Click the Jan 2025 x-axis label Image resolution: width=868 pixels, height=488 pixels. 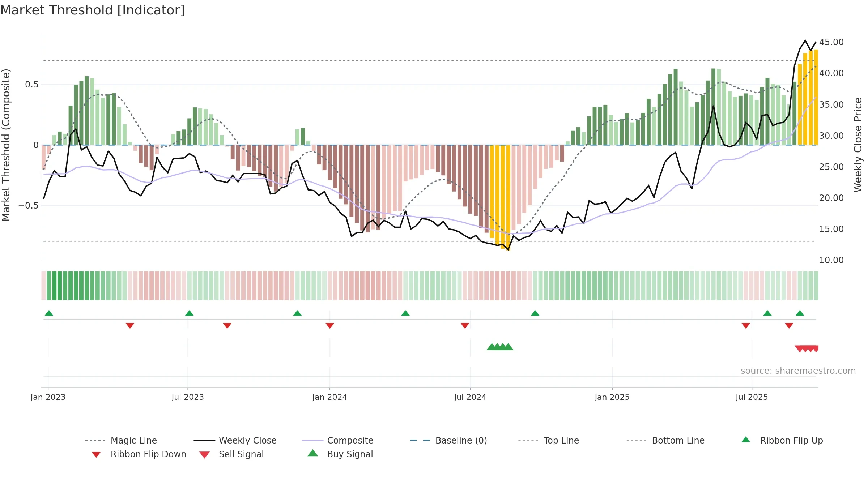[x=612, y=397]
